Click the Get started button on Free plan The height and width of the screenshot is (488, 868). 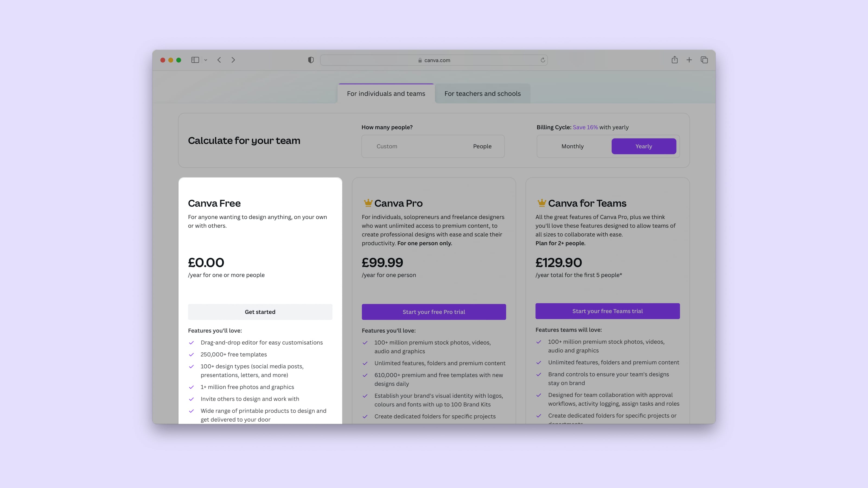(x=260, y=311)
